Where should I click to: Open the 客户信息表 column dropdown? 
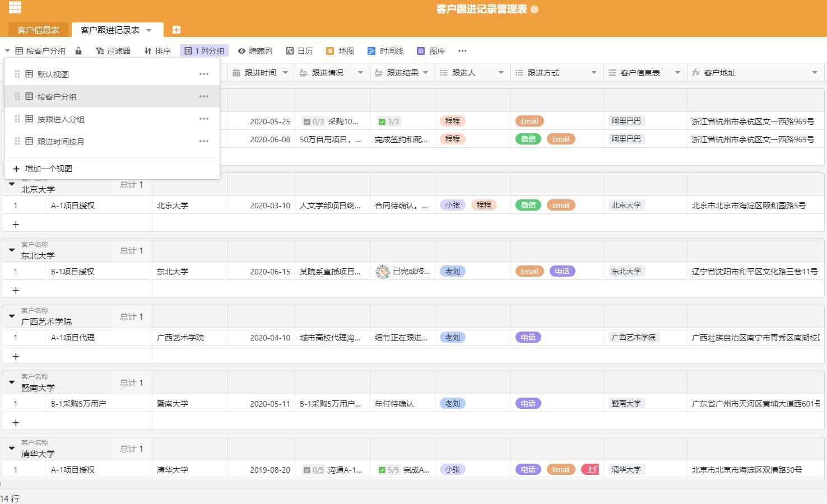click(677, 73)
